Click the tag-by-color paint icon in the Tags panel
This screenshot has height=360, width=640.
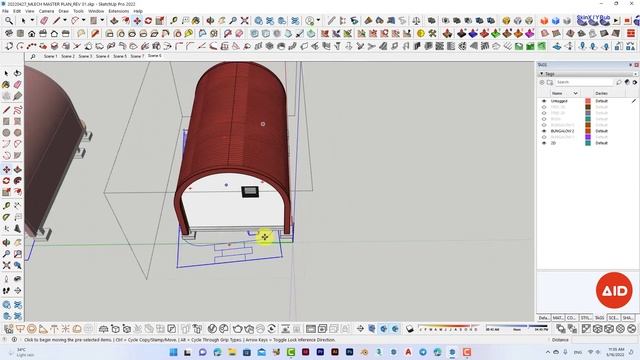tap(627, 82)
